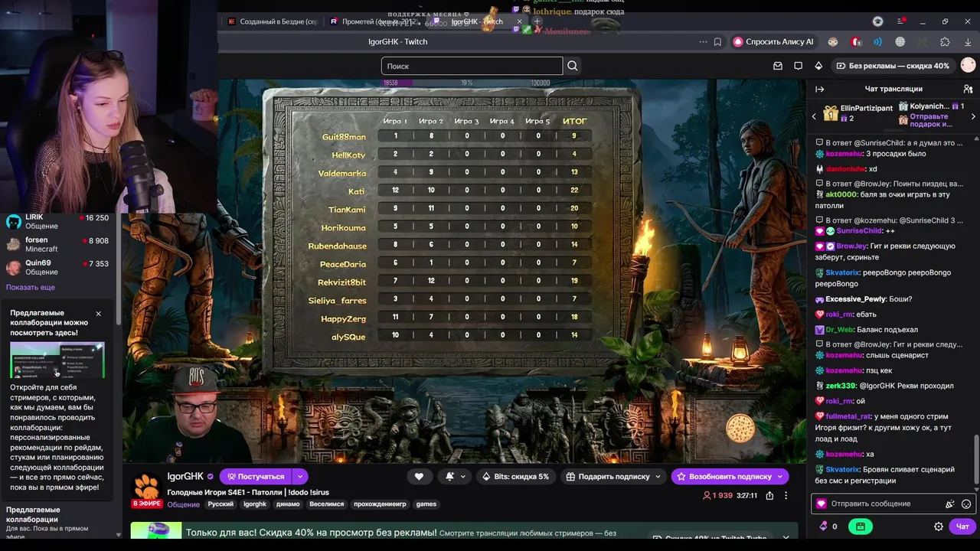
Task: Click the blue sound-wave extension icon
Action: 877,42
